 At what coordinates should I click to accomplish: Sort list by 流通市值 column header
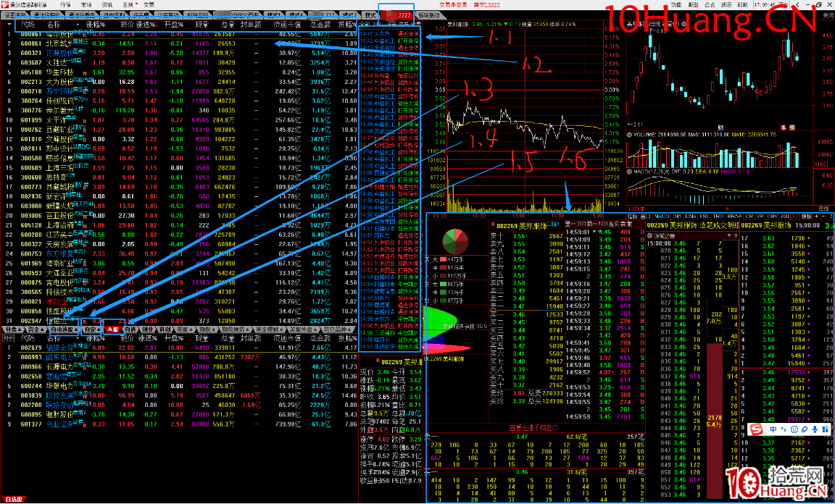[x=287, y=25]
